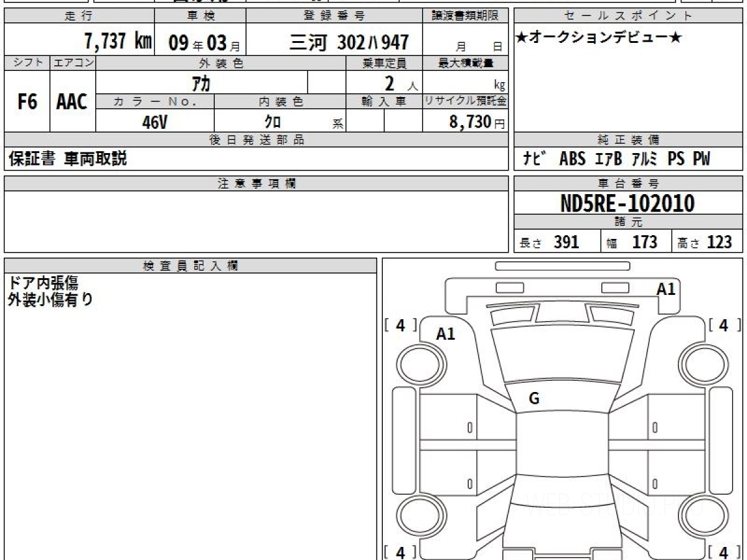Click the A1 mark near the left fender
Viewport: 747px width, 560px height.
pyautogui.click(x=446, y=334)
